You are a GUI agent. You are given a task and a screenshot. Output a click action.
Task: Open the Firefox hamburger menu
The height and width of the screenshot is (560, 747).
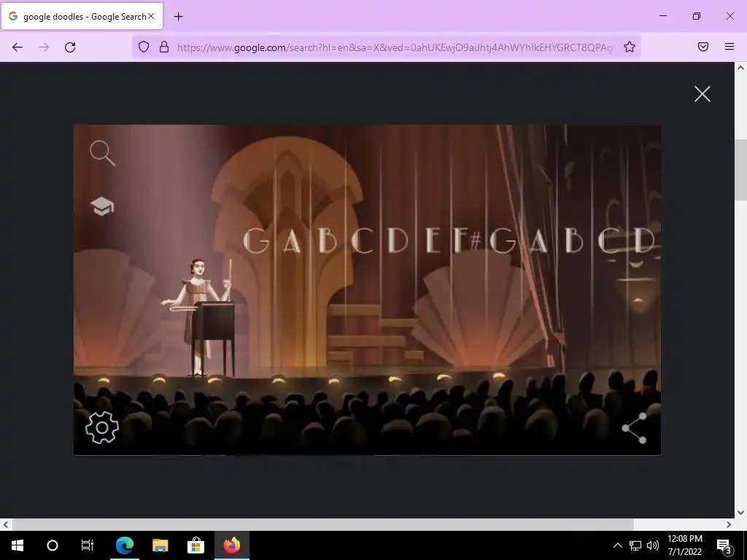pos(729,47)
